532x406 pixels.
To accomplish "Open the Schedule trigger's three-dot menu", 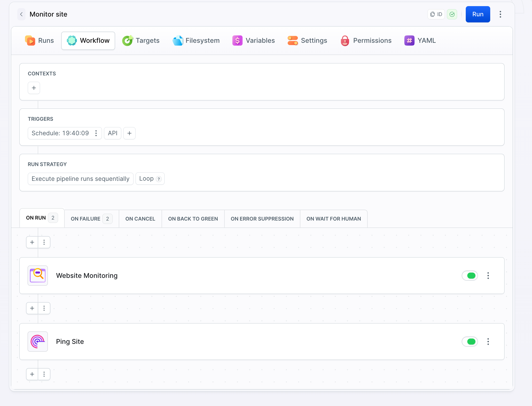I will [96, 133].
